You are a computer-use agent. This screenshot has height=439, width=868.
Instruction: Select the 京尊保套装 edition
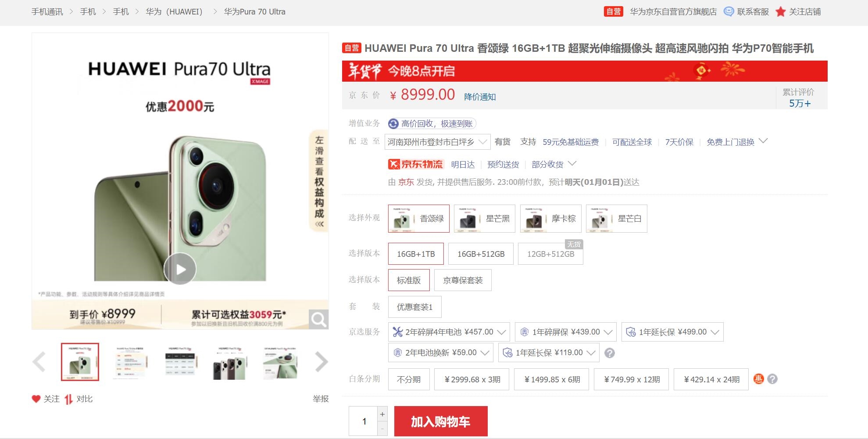(x=463, y=280)
